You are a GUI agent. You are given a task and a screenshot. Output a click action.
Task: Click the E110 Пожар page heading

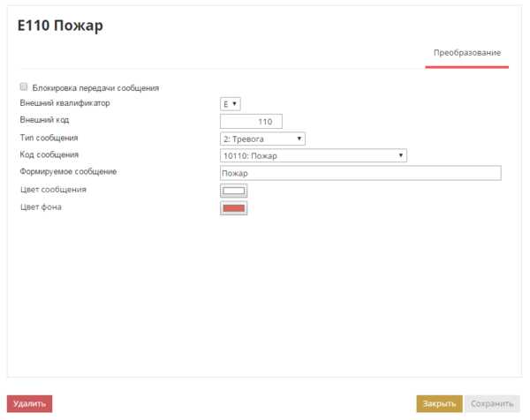pos(60,26)
